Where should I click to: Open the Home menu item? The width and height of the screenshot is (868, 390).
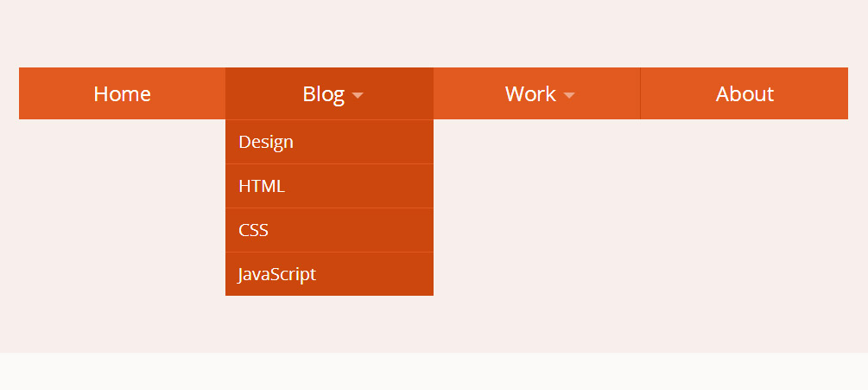pos(123,93)
